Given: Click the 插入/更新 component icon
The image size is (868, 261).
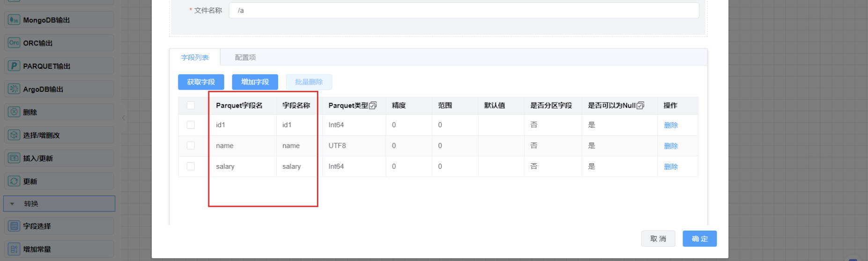Looking at the screenshot, I should coord(14,158).
